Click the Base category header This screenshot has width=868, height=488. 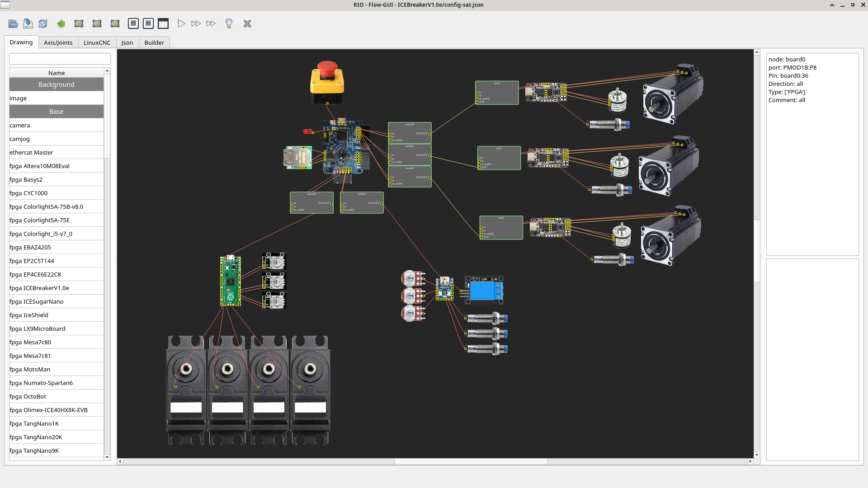click(x=57, y=112)
